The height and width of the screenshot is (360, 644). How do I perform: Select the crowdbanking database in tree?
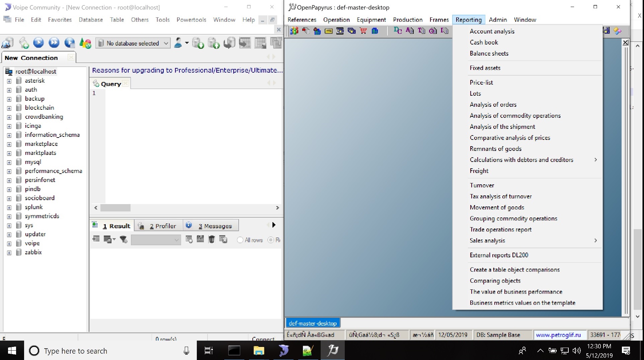tap(44, 117)
